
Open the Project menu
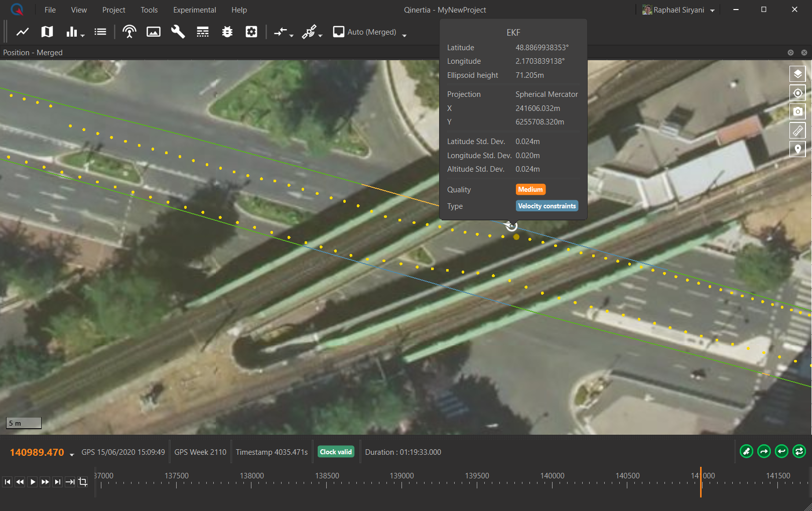click(113, 10)
